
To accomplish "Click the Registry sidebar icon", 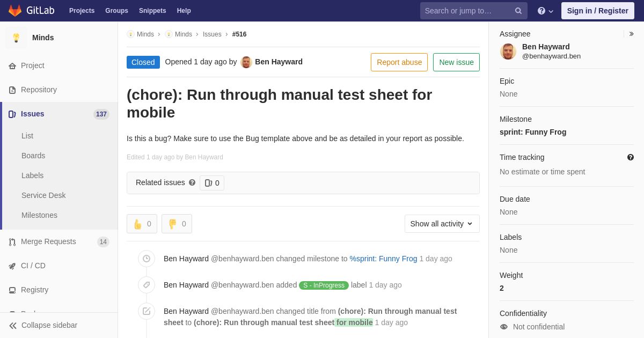I will (x=12, y=290).
